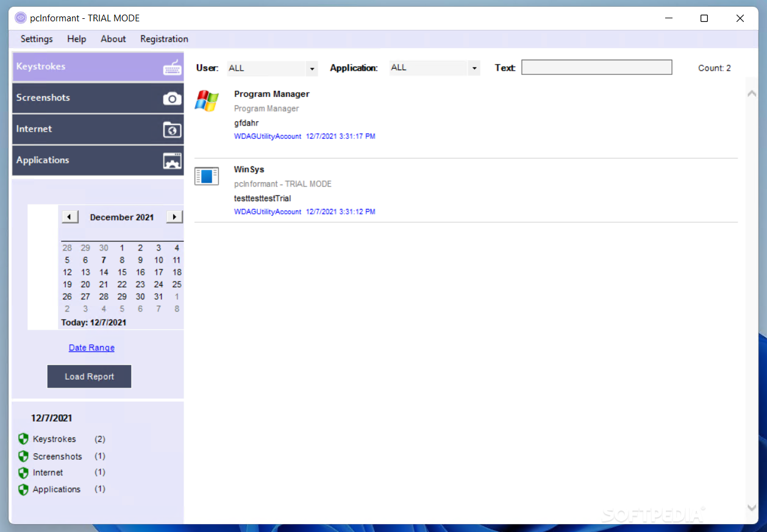The image size is (767, 532).
Task: Go to previous month in calendar
Action: (x=70, y=217)
